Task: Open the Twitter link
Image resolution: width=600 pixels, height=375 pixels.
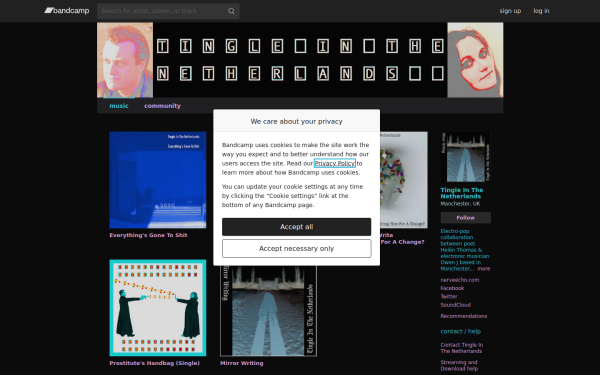Action: coord(449,297)
